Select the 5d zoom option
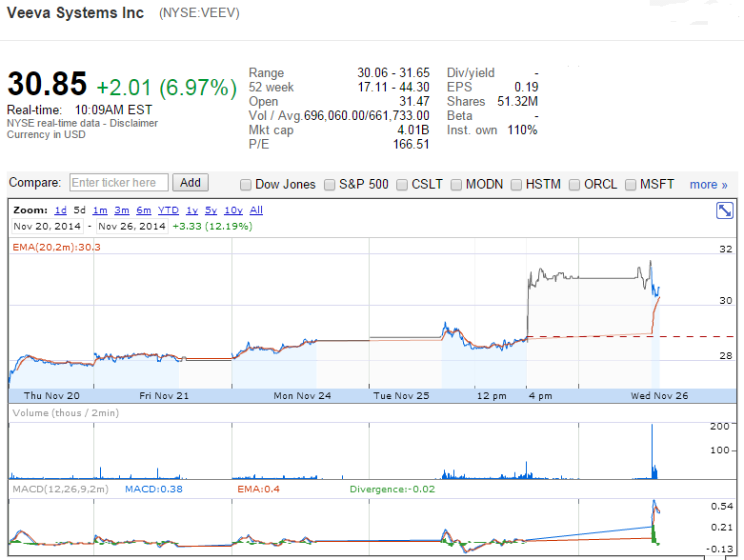The height and width of the screenshot is (560, 744). (79, 210)
